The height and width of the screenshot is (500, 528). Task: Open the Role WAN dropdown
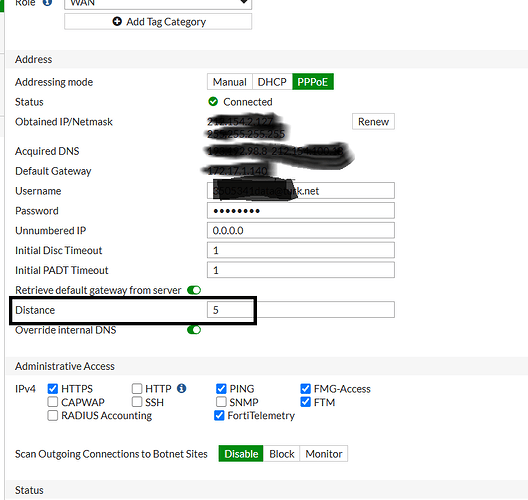[x=158, y=3]
